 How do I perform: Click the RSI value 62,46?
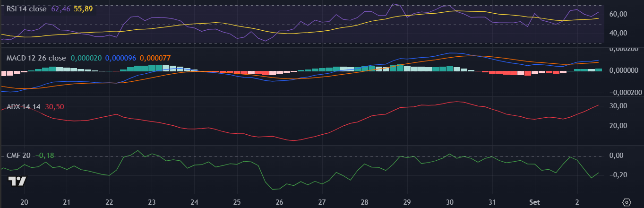(x=61, y=8)
